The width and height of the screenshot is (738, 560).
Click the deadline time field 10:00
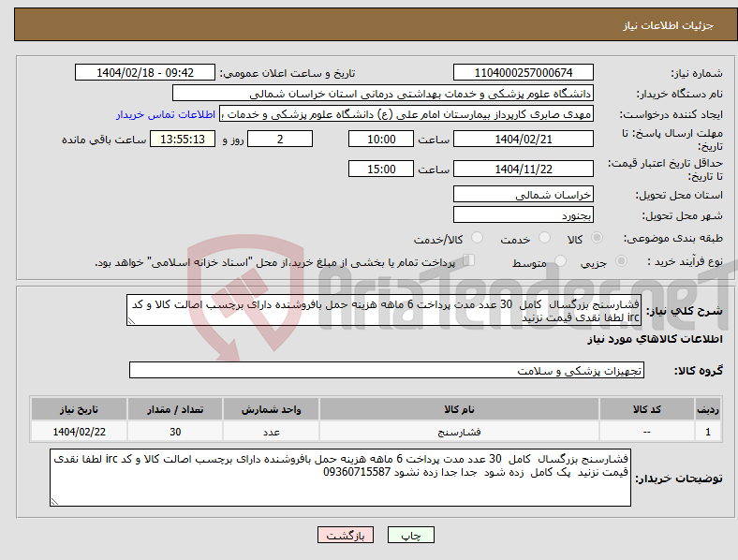pyautogui.click(x=381, y=140)
